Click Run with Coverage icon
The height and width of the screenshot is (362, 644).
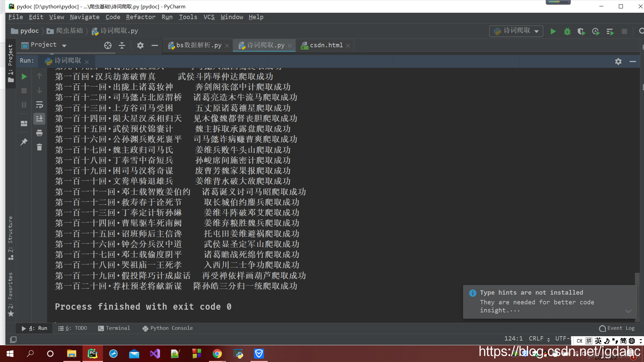tap(581, 31)
